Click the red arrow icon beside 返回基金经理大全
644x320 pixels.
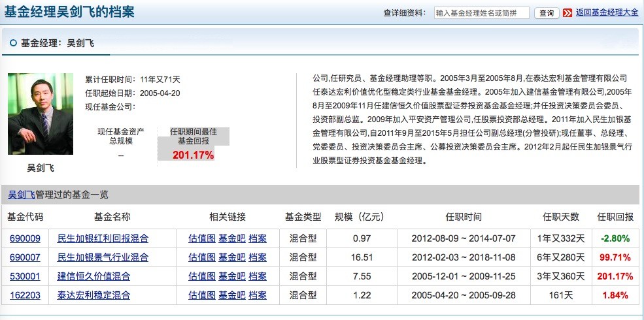[x=568, y=12]
